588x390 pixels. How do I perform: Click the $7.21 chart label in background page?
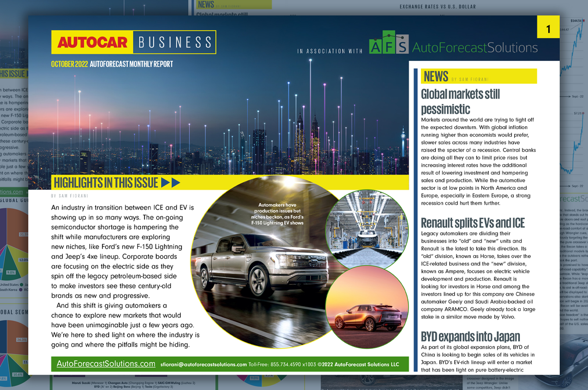point(578,113)
